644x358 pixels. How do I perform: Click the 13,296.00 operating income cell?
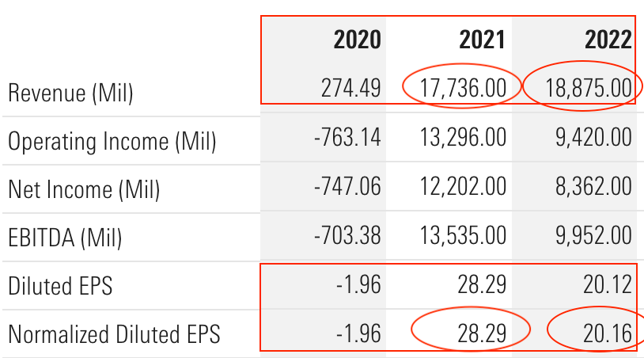[x=461, y=137]
